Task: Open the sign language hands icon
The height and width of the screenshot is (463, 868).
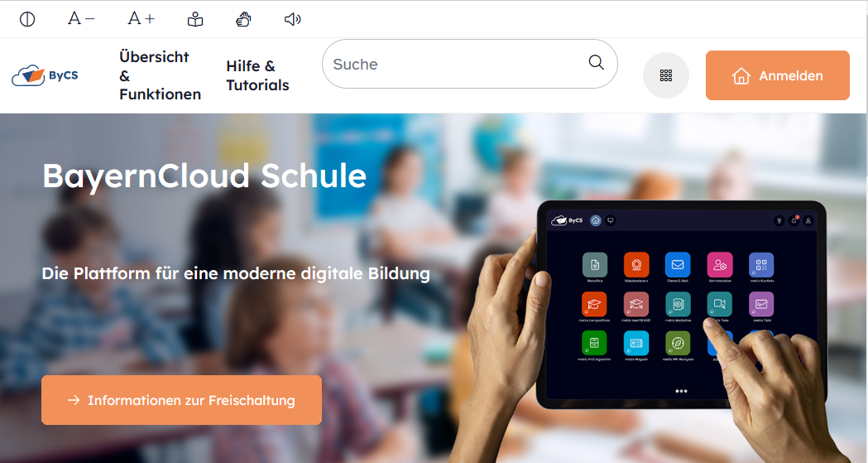Action: [x=243, y=19]
